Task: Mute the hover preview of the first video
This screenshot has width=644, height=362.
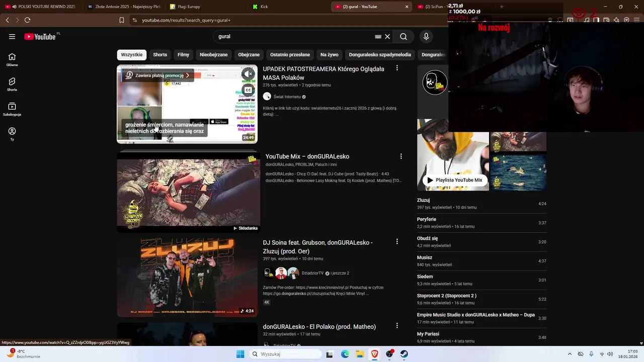Action: pos(248,74)
